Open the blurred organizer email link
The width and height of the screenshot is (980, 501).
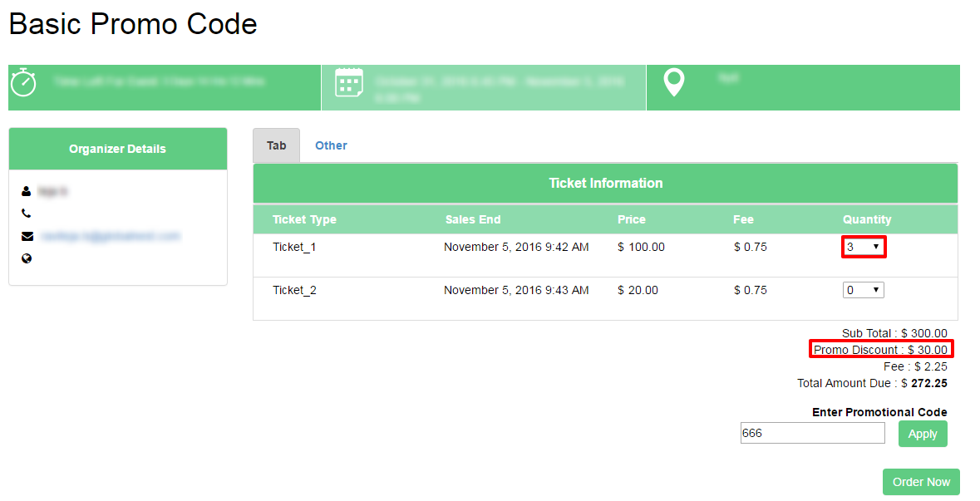pos(110,236)
